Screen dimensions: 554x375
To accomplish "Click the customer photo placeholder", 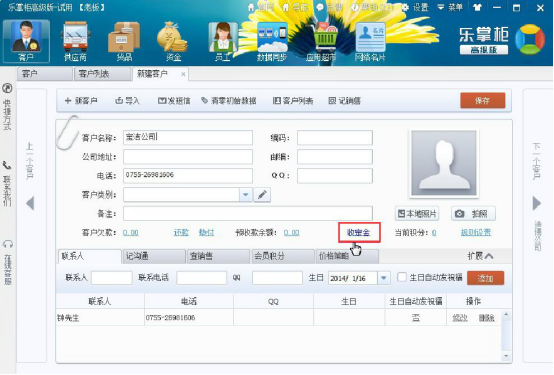I will pyautogui.click(x=444, y=163).
